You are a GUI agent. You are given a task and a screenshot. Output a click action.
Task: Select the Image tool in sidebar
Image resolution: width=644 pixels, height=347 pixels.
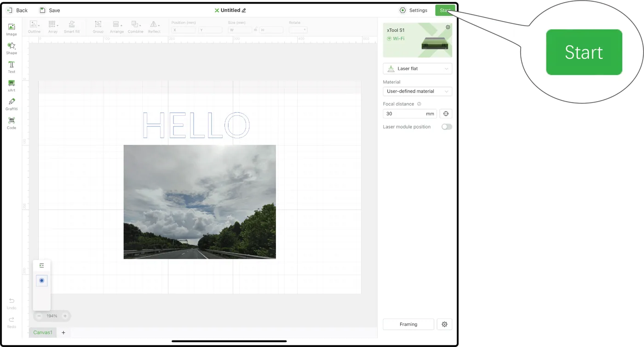[x=11, y=30]
